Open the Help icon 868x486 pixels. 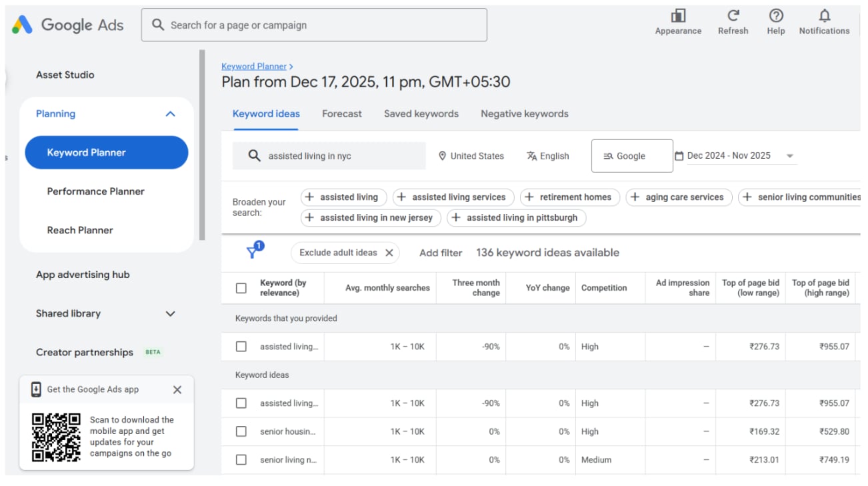tap(776, 16)
